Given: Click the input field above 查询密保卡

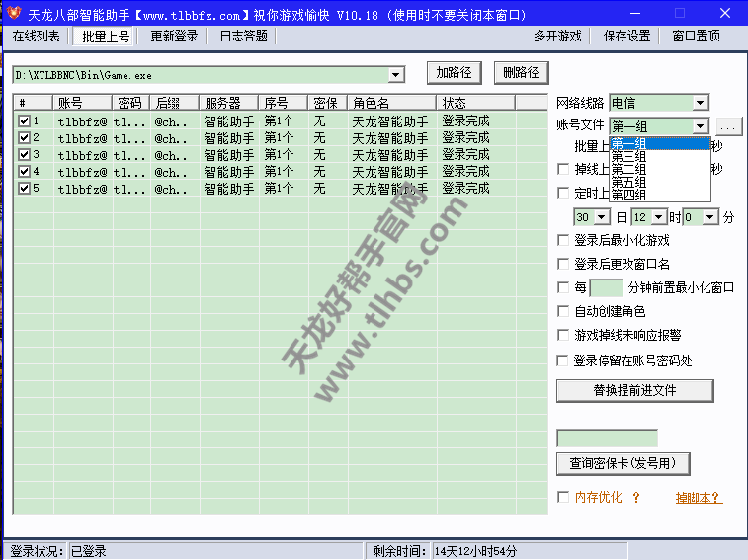Looking at the screenshot, I should click(x=608, y=438).
